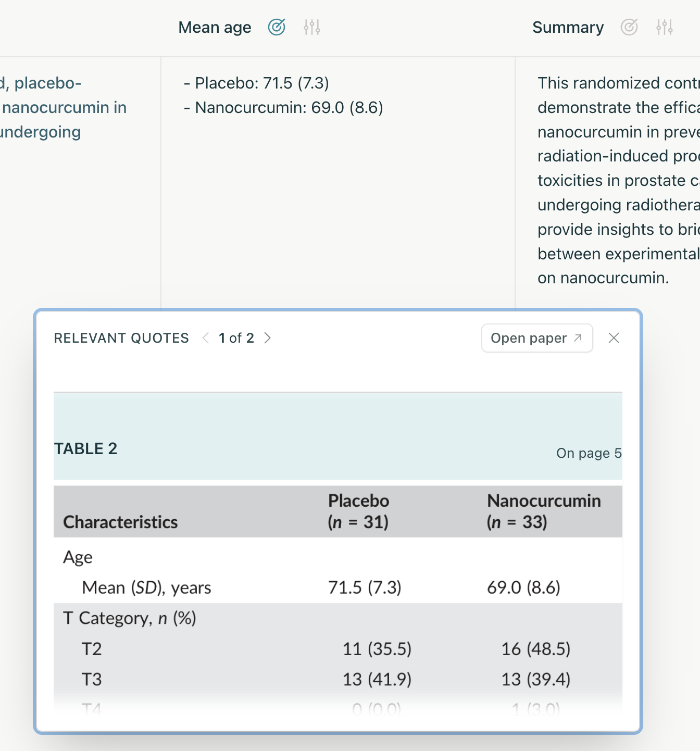Click the 71.5 (7.3) table cell
The width and height of the screenshot is (700, 751).
pyautogui.click(x=365, y=587)
